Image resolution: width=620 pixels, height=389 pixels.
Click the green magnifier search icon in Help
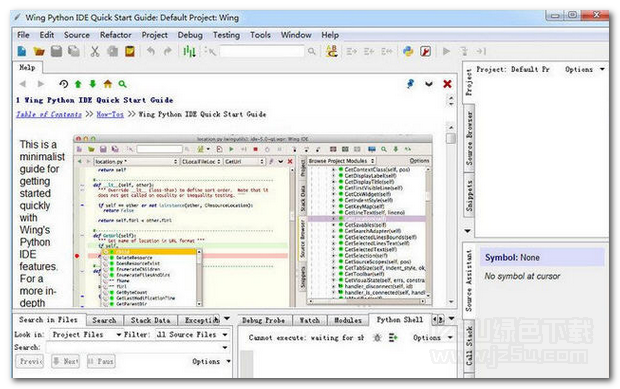coord(123,84)
